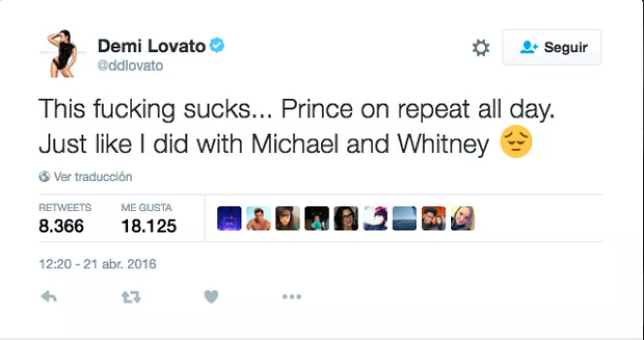This screenshot has height=340, width=644.
Task: Click the Demi Lovato display name
Action: coord(151,47)
